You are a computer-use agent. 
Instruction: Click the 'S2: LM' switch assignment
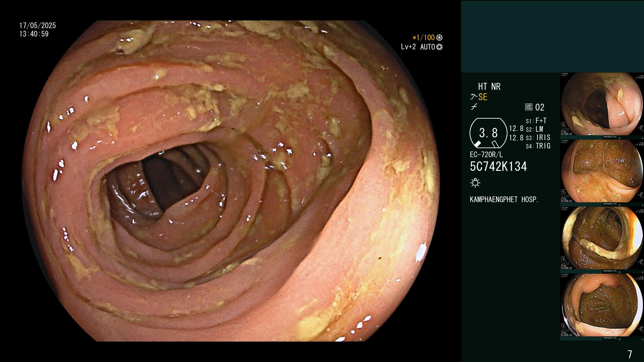[x=534, y=129]
